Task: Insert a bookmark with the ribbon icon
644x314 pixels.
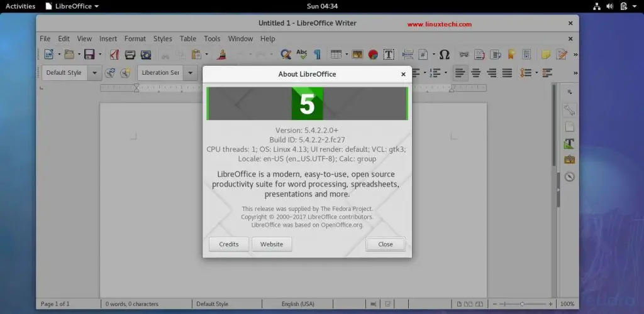Action: coord(511,54)
